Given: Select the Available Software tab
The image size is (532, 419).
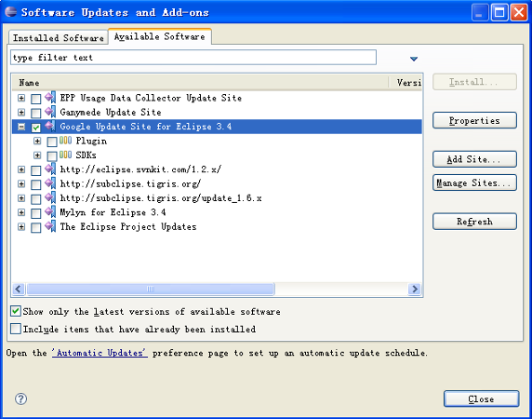Looking at the screenshot, I should pyautogui.click(x=159, y=36).
